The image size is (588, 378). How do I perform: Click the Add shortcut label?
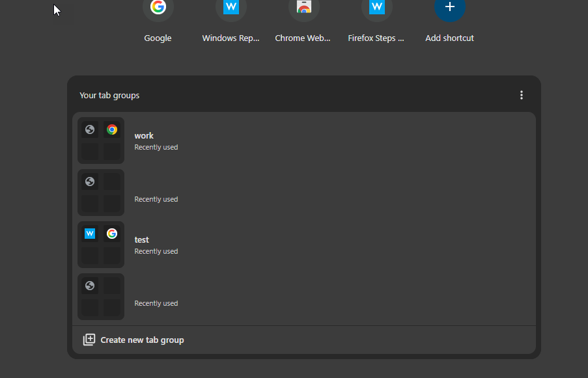[x=449, y=38]
